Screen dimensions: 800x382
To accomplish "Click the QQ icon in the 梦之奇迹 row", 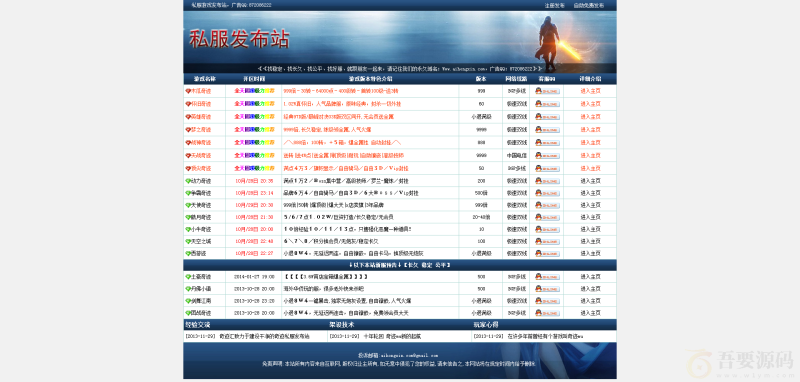I will [547, 130].
